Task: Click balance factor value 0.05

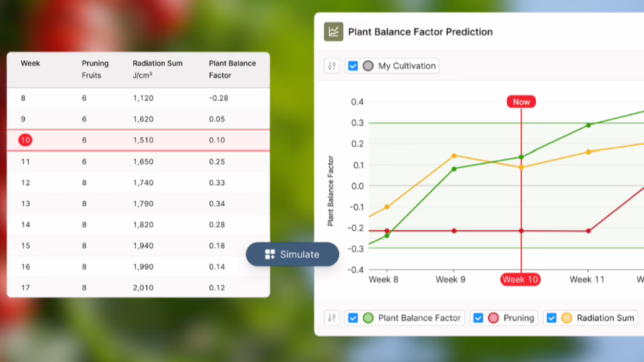Action: pos(217,119)
